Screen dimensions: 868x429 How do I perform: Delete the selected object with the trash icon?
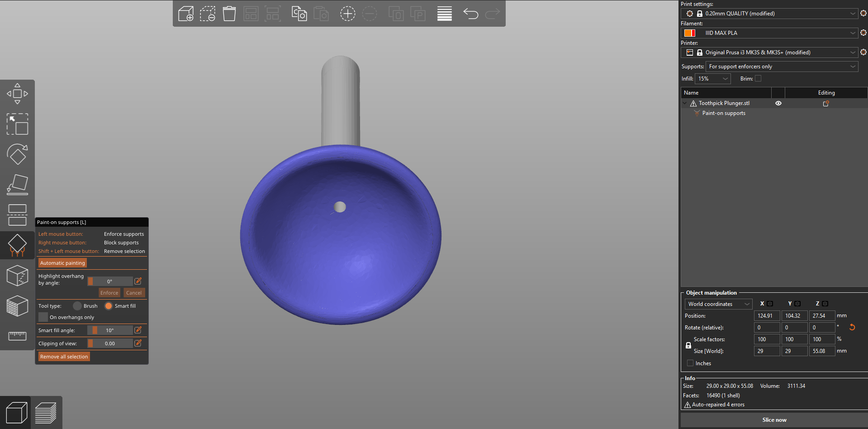[229, 14]
